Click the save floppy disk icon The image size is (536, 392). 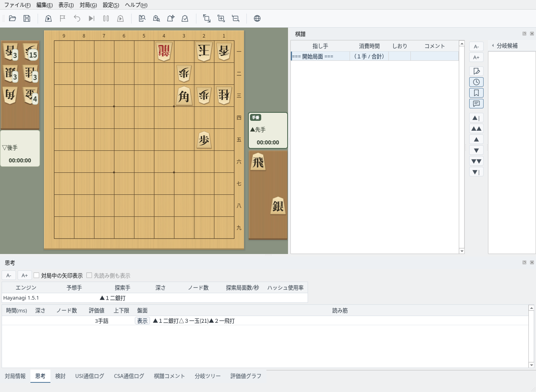coord(27,18)
